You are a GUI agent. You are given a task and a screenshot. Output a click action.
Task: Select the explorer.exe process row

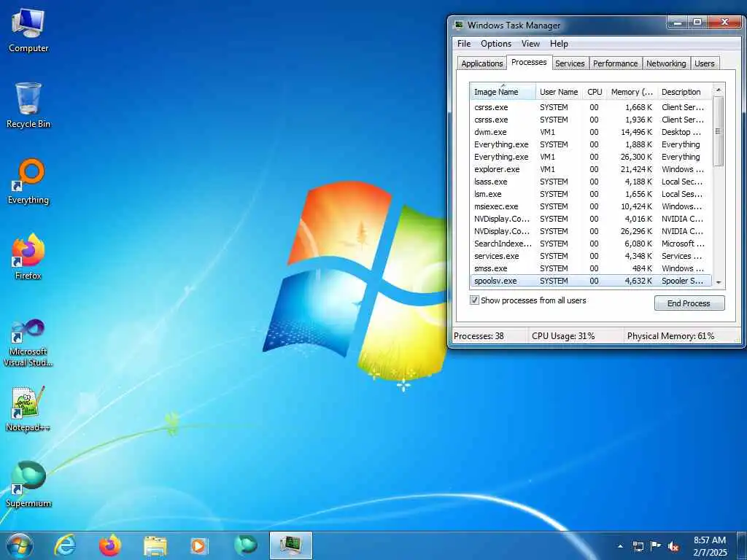click(591, 169)
